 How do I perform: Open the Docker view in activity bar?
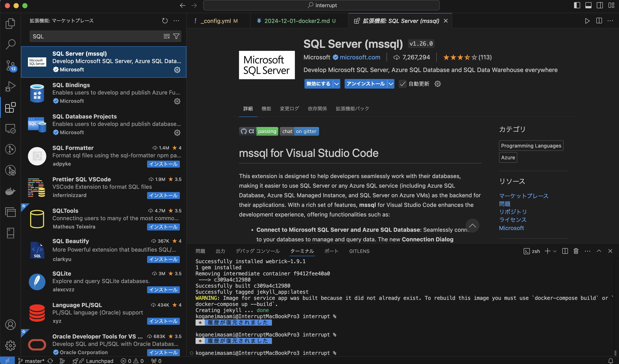coord(10,191)
